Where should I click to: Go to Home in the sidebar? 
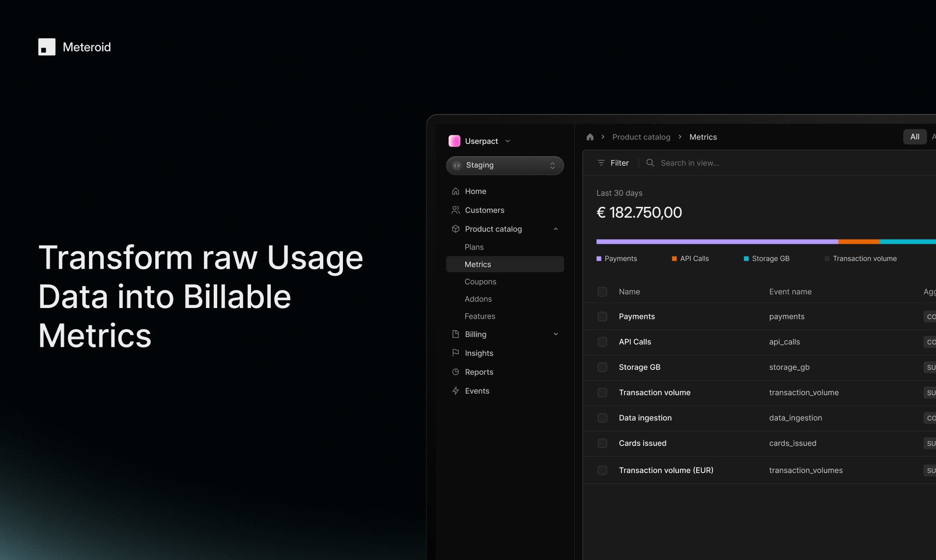click(x=476, y=191)
